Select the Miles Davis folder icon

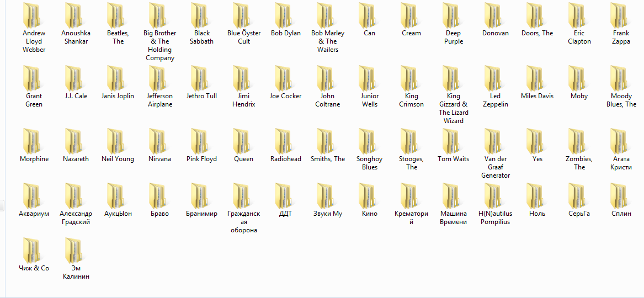(x=535, y=78)
